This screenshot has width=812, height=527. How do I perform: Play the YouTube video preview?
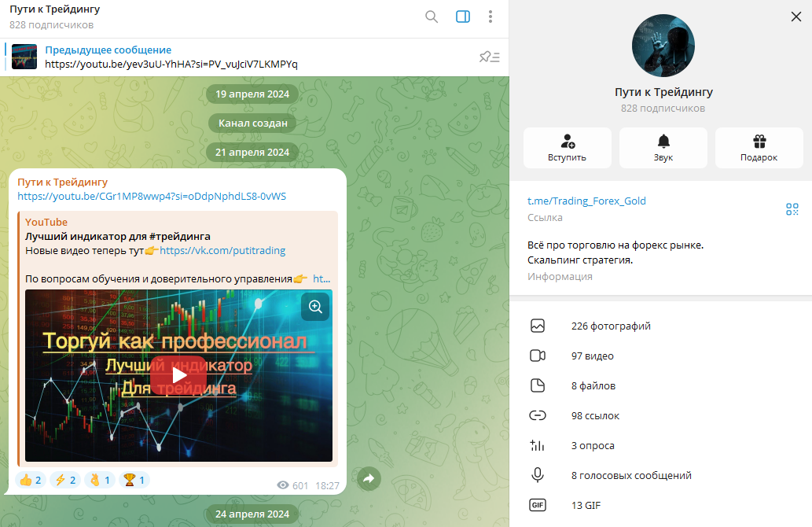tap(179, 375)
